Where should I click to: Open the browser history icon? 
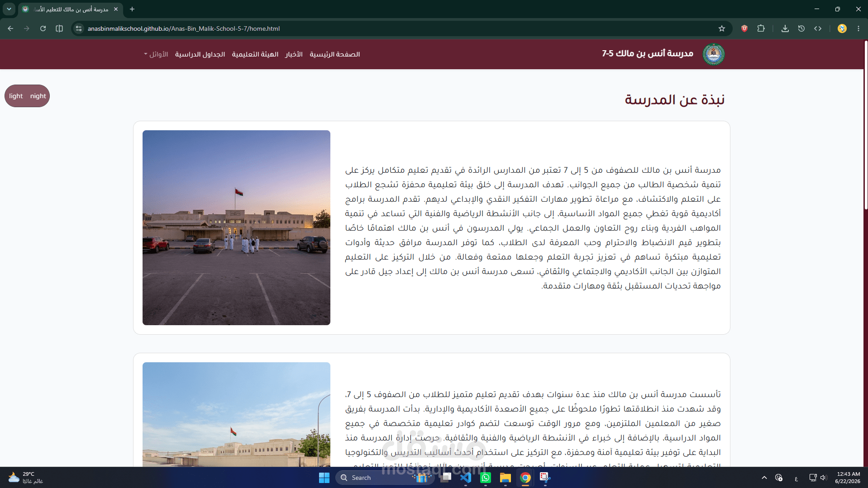click(x=801, y=28)
